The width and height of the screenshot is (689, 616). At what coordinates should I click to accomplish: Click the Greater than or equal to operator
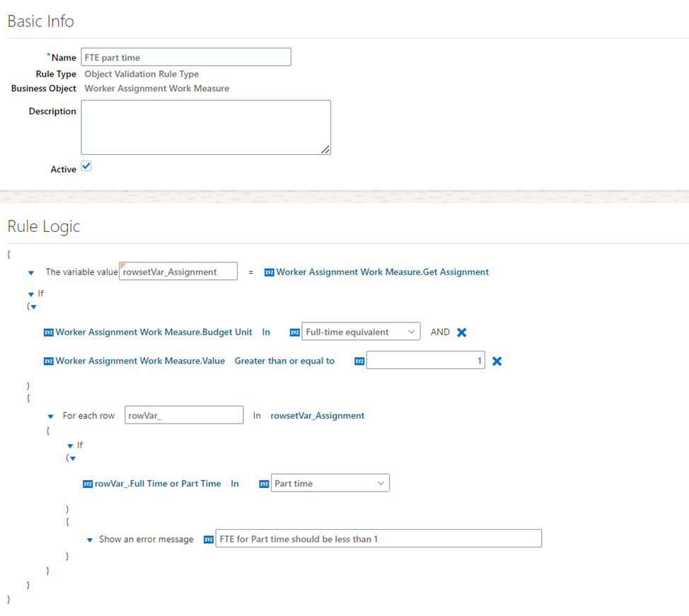tap(284, 361)
